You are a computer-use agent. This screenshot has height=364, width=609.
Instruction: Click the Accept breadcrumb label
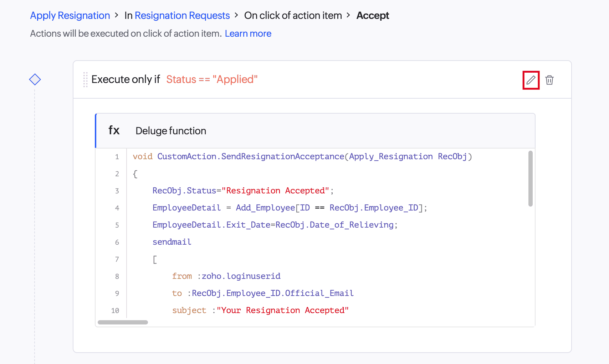click(x=373, y=16)
